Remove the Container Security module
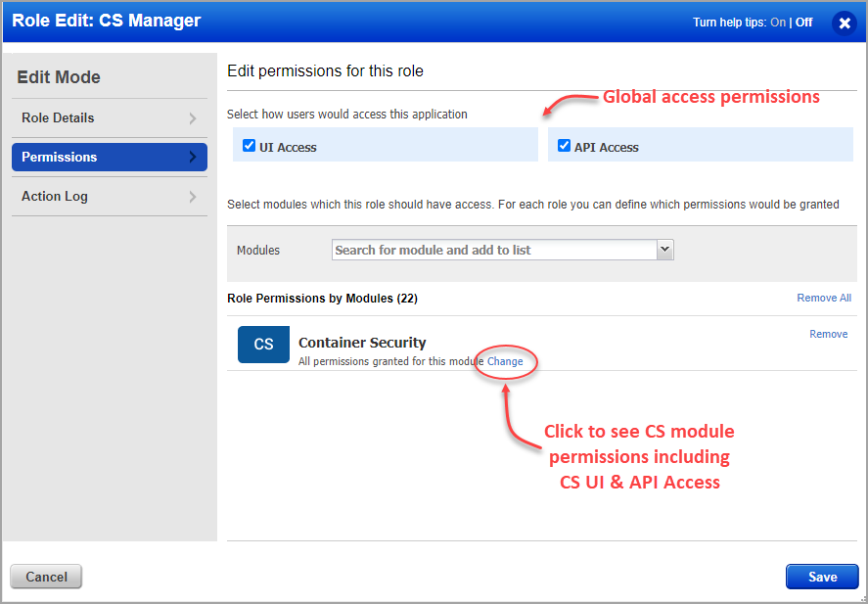This screenshot has height=604, width=868. point(828,334)
